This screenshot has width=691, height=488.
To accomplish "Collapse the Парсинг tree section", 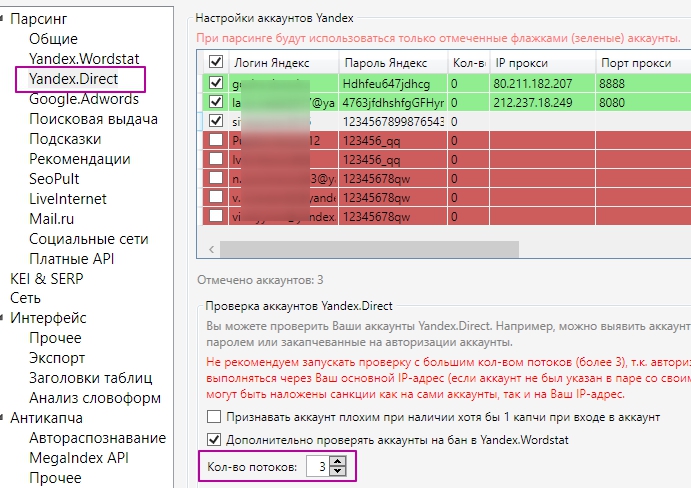I will (x=3, y=18).
